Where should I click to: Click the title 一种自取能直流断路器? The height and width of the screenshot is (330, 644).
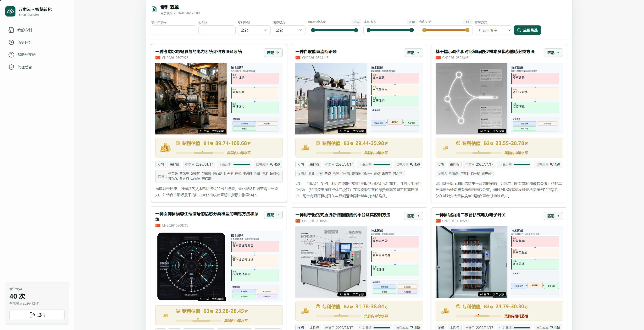pos(316,52)
